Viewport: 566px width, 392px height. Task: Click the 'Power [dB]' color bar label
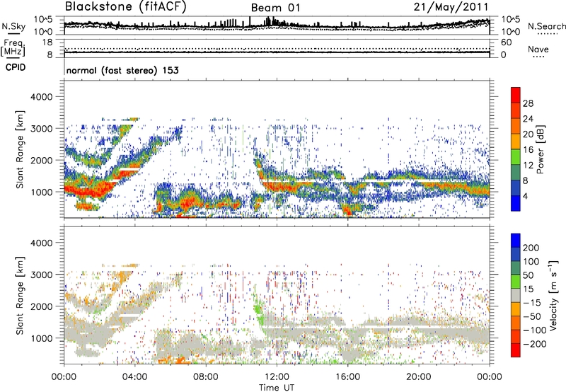[540, 149]
